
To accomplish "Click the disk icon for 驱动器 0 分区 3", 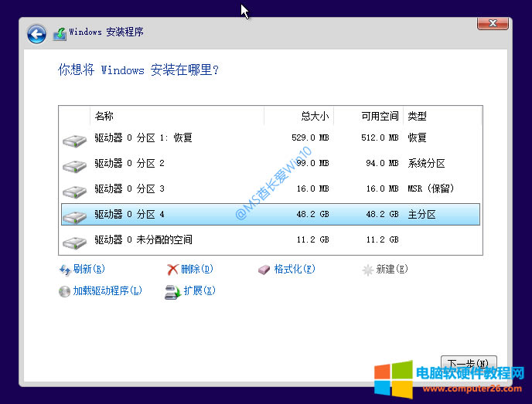I will click(x=75, y=192).
